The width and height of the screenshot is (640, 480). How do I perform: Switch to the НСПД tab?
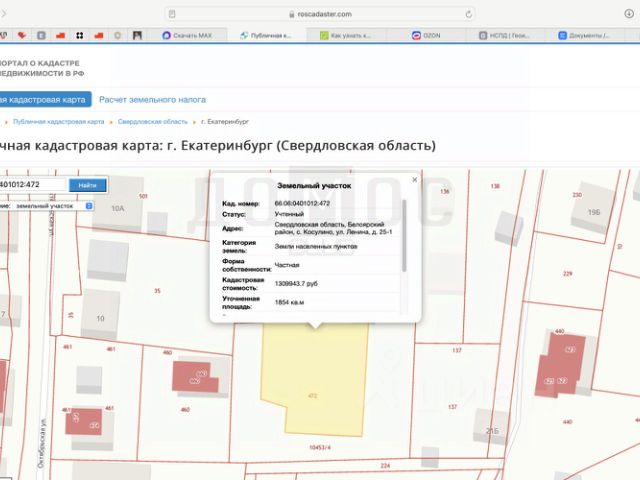click(x=504, y=36)
